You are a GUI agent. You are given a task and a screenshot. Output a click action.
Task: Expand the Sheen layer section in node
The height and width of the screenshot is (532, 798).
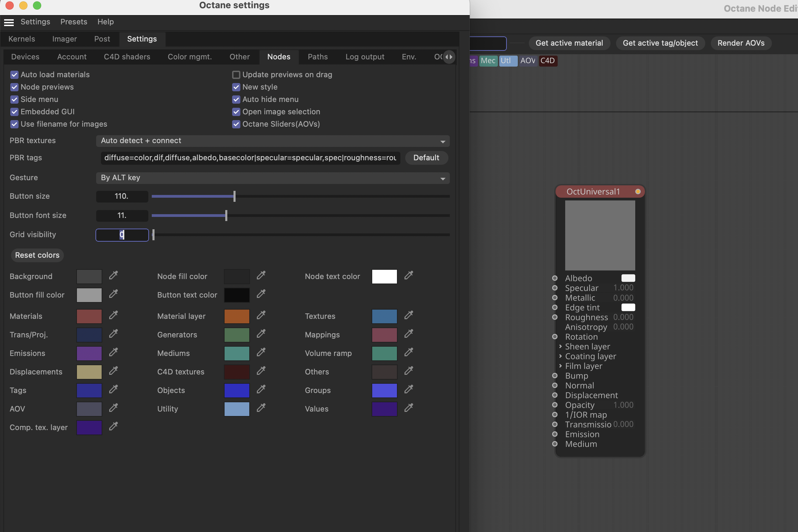(x=560, y=347)
